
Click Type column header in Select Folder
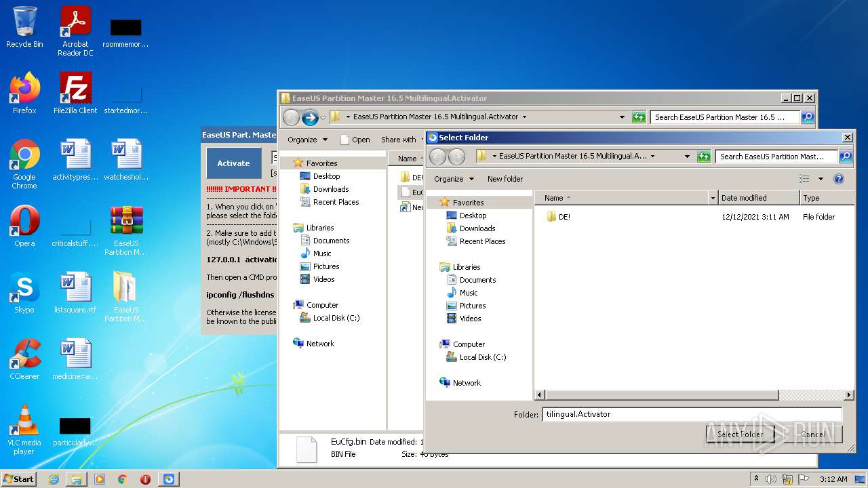(x=827, y=198)
